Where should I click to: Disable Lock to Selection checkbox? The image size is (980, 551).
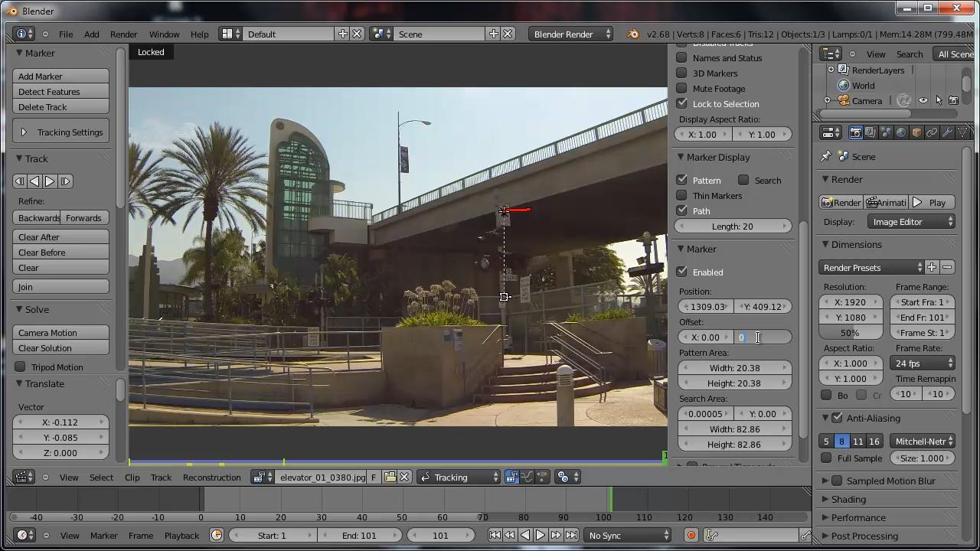click(681, 103)
